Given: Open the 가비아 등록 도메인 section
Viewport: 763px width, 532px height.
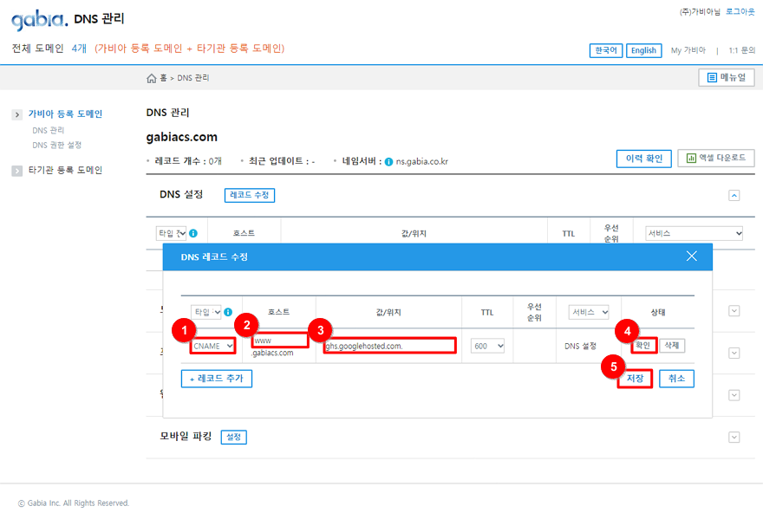Looking at the screenshot, I should point(65,114).
